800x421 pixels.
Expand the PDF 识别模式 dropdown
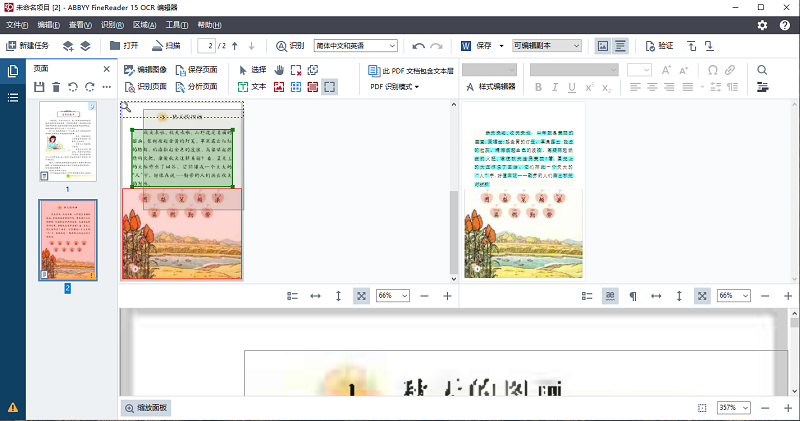(394, 87)
